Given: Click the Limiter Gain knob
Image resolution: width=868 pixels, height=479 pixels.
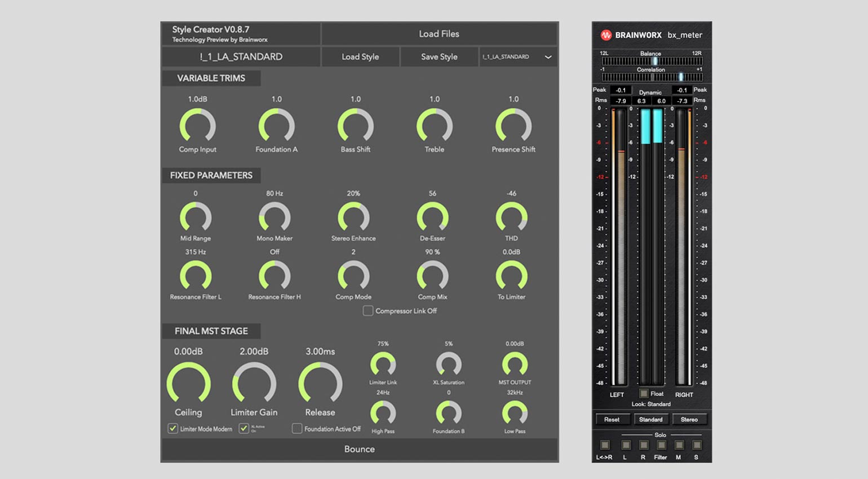Looking at the screenshot, I should (254, 383).
